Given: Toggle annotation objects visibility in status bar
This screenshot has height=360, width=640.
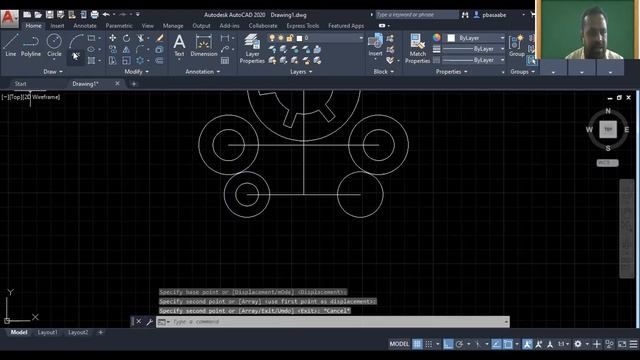Looking at the screenshot, I should tap(527, 344).
